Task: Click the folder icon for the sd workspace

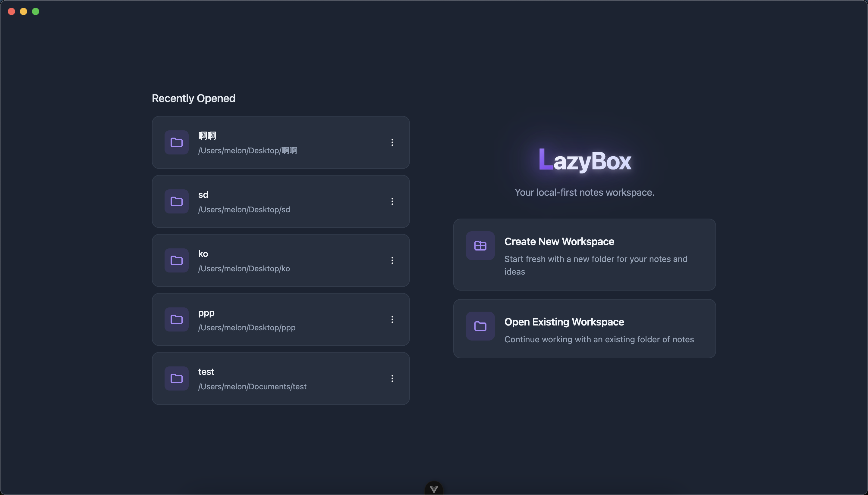Action: (176, 201)
